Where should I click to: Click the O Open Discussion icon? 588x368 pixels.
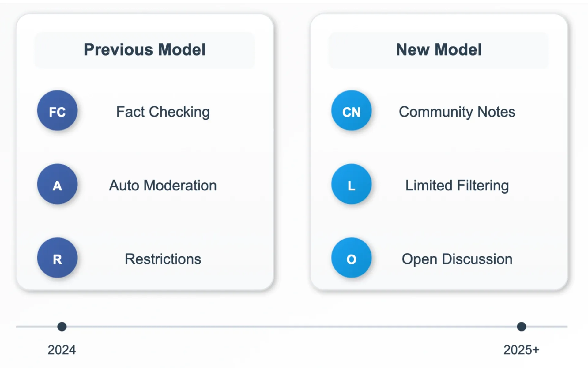(x=351, y=258)
